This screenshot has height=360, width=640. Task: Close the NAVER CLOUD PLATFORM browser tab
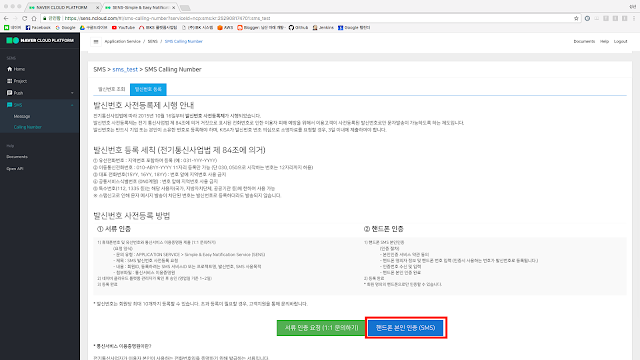(x=98, y=8)
